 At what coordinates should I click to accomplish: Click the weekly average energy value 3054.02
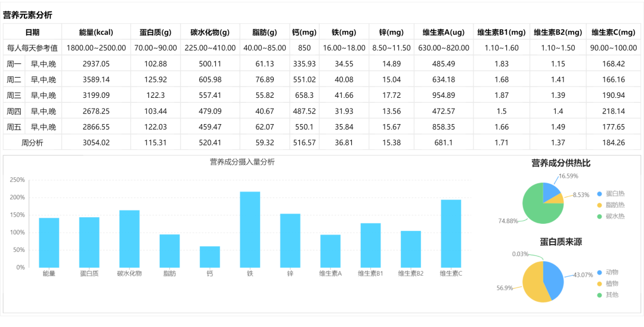[x=96, y=143]
